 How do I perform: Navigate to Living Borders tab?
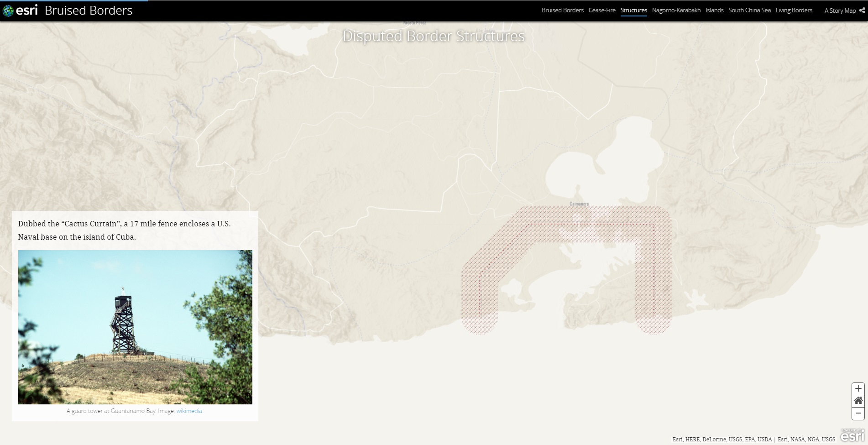[794, 10]
